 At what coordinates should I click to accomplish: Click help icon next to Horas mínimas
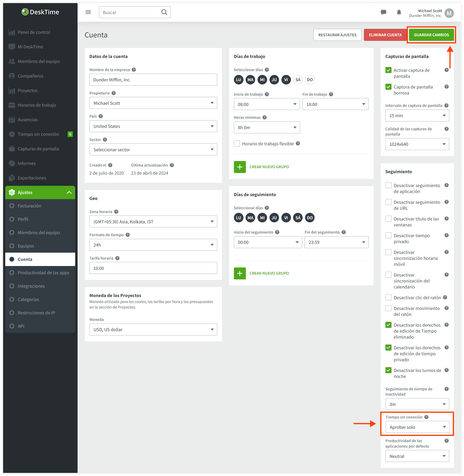265,117
